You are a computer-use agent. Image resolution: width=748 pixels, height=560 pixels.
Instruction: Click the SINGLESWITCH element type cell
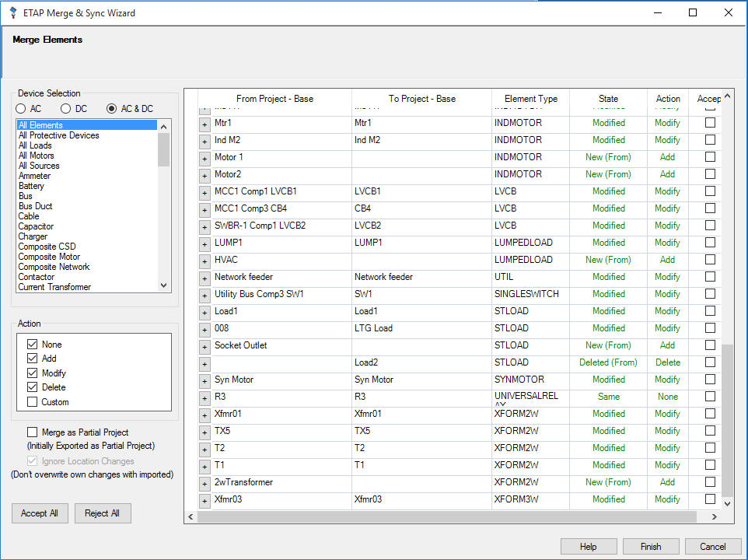click(x=530, y=294)
